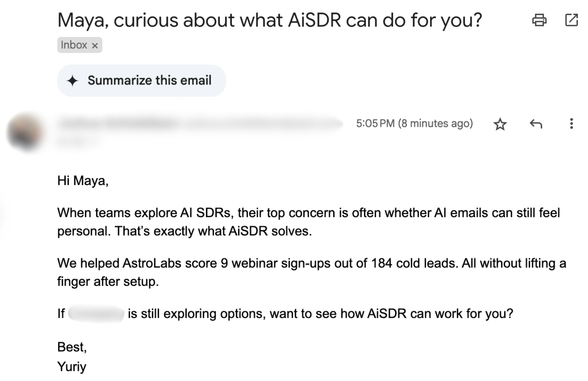The height and width of the screenshot is (381, 588).
Task: Click the blurred sender name
Action: [x=118, y=124]
